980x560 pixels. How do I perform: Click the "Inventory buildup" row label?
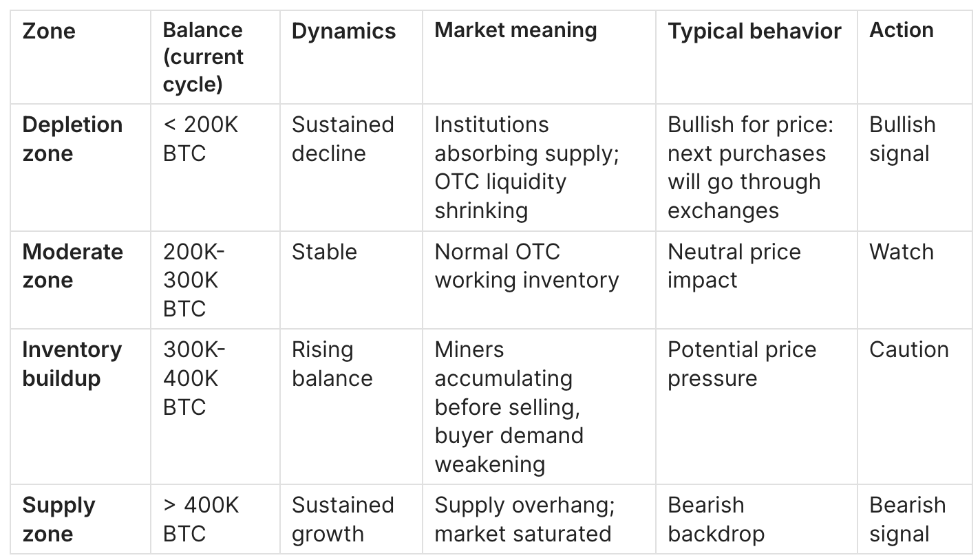[72, 364]
